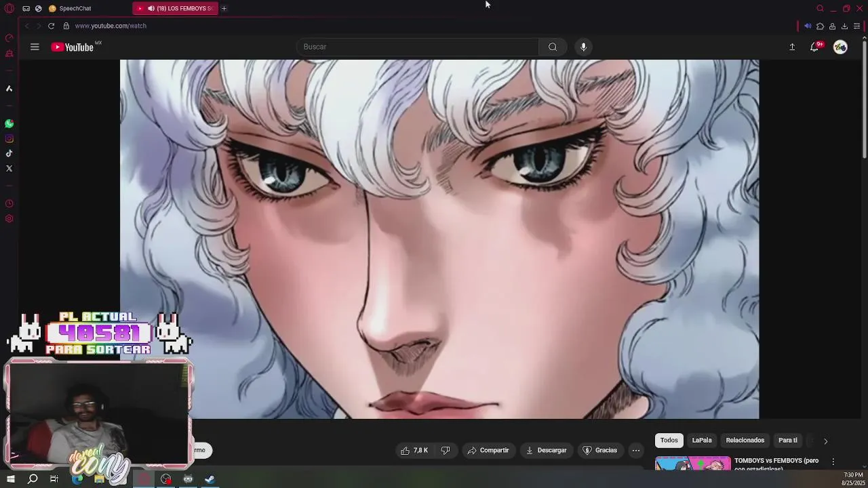868x488 pixels.
Task: Open the gamepad icon in tab bar
Action: click(x=26, y=9)
